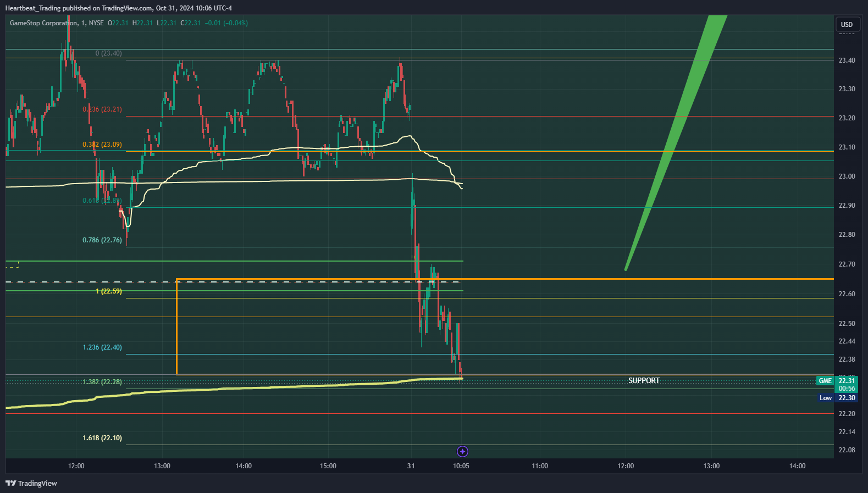Click the Fibonacci label 0.236 (23.21)
Viewport: 868px width, 493px height.
point(102,109)
